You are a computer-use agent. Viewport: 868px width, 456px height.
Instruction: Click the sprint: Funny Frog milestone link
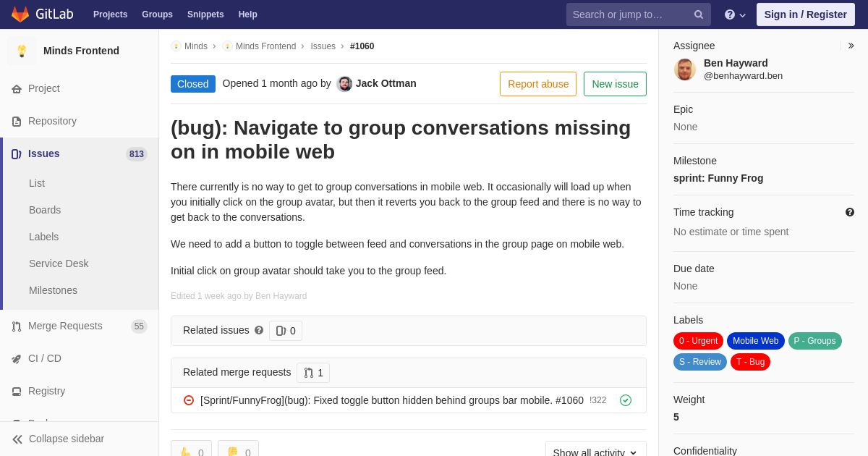pos(718,178)
